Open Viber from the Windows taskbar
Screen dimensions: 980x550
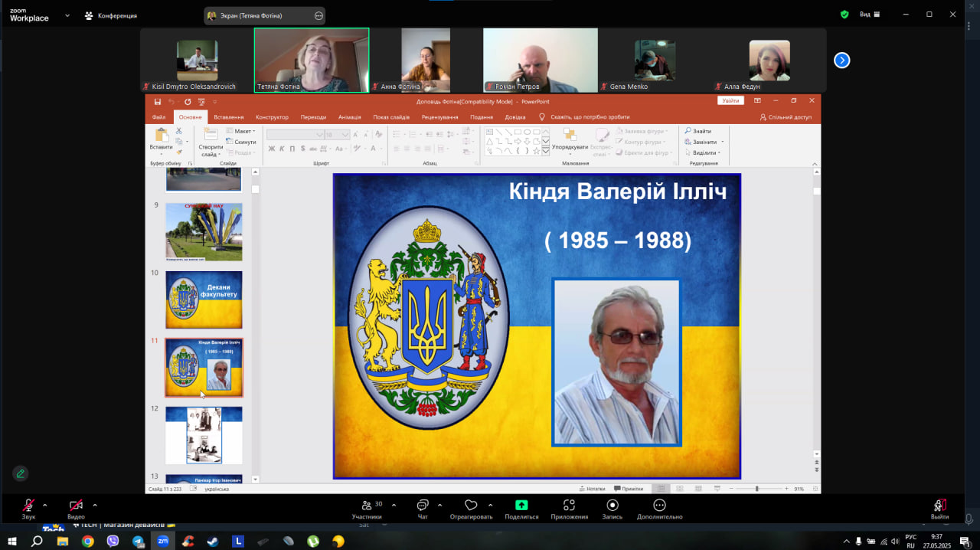click(113, 541)
